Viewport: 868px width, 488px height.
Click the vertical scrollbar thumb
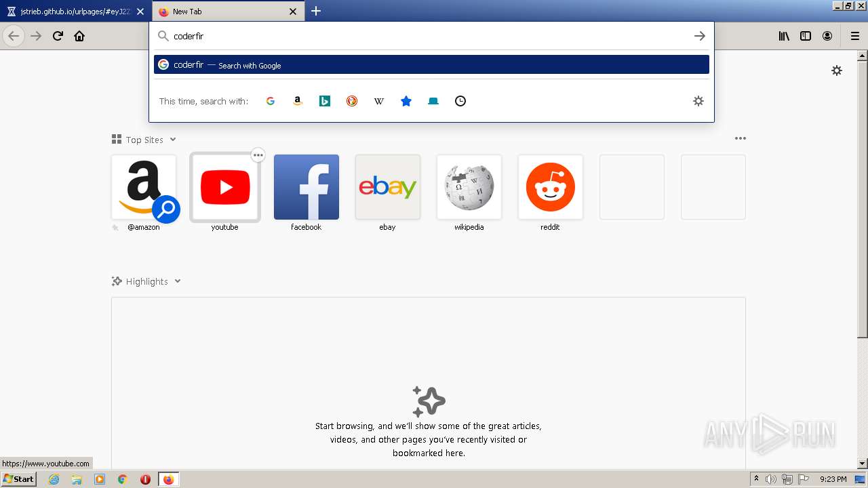click(x=863, y=199)
